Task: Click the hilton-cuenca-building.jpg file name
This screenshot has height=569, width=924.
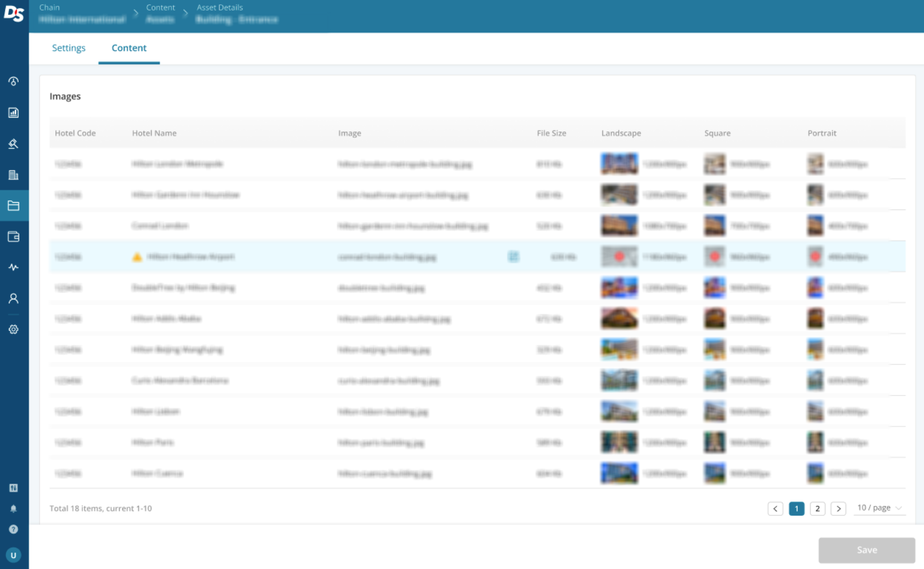Action: [x=385, y=473]
